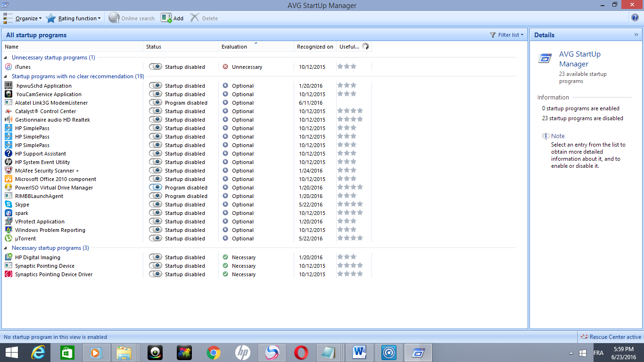Click the Rescue Center active icon
Image resolution: width=644 pixels, height=362 pixels.
tap(585, 337)
